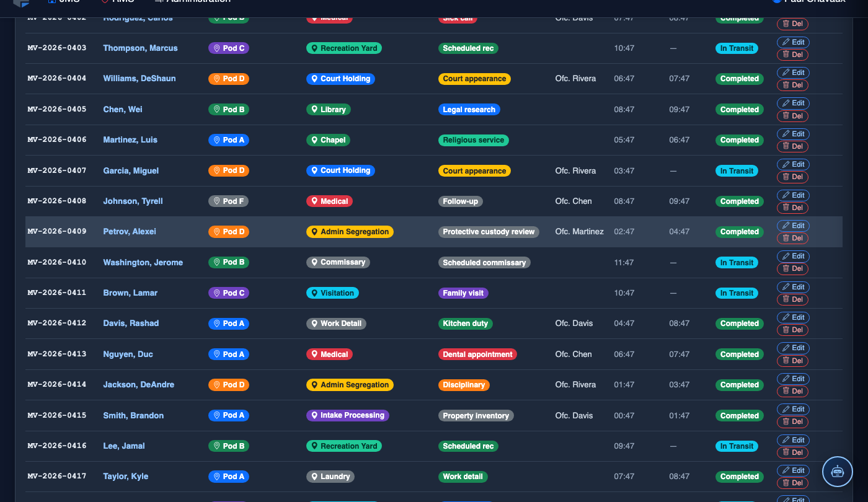Edit Lee, Jamal's scheduled rec movement

793,440
